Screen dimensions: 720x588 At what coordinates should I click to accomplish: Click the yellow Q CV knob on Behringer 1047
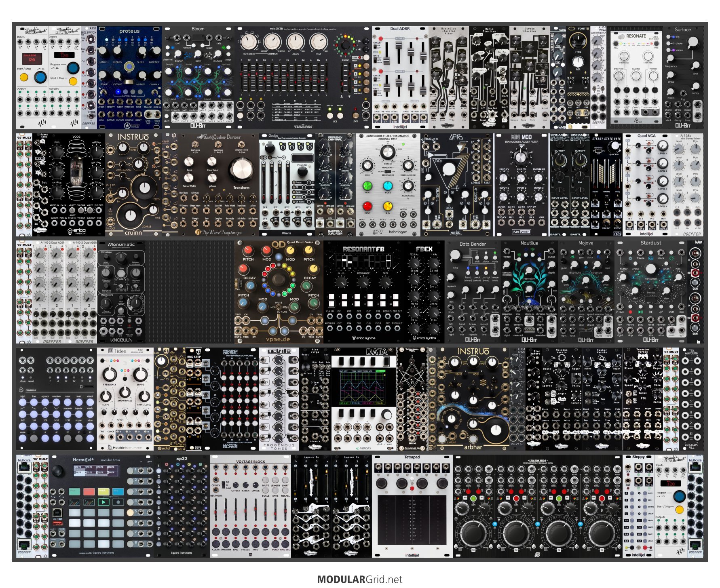tap(388, 206)
